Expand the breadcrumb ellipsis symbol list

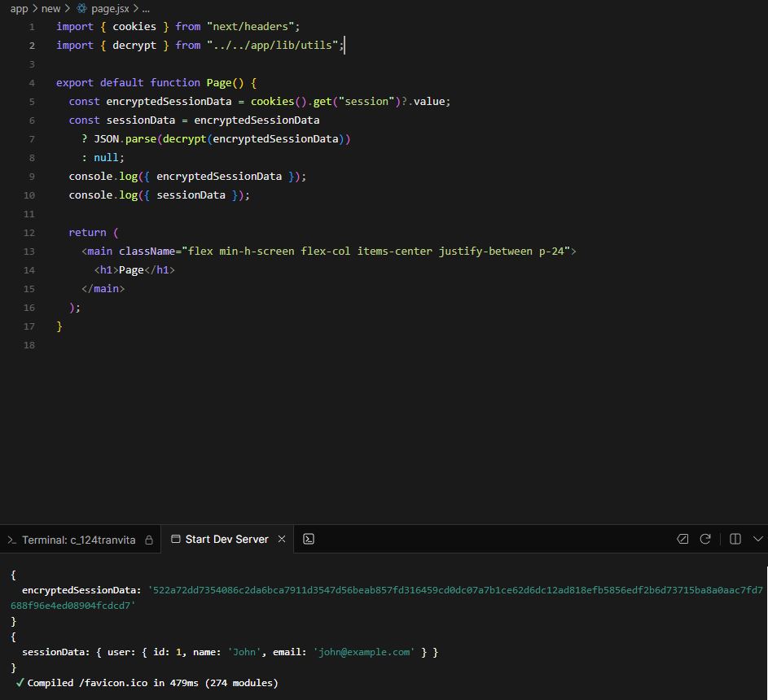145,8
